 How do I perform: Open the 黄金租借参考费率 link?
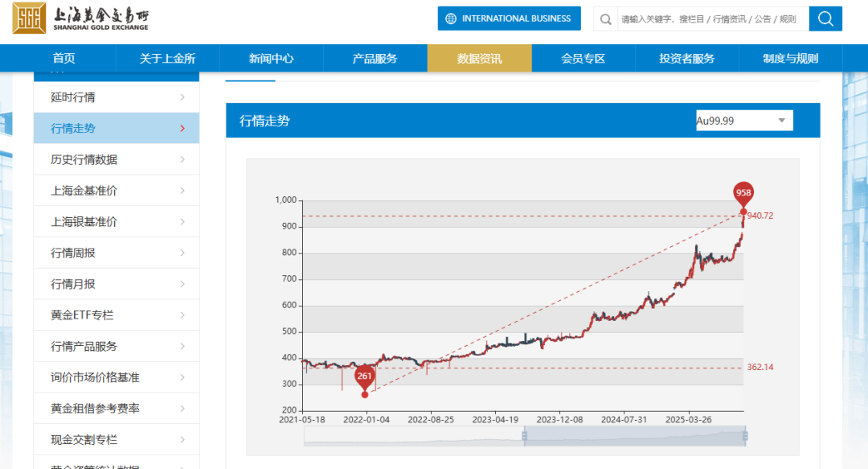pyautogui.click(x=116, y=409)
